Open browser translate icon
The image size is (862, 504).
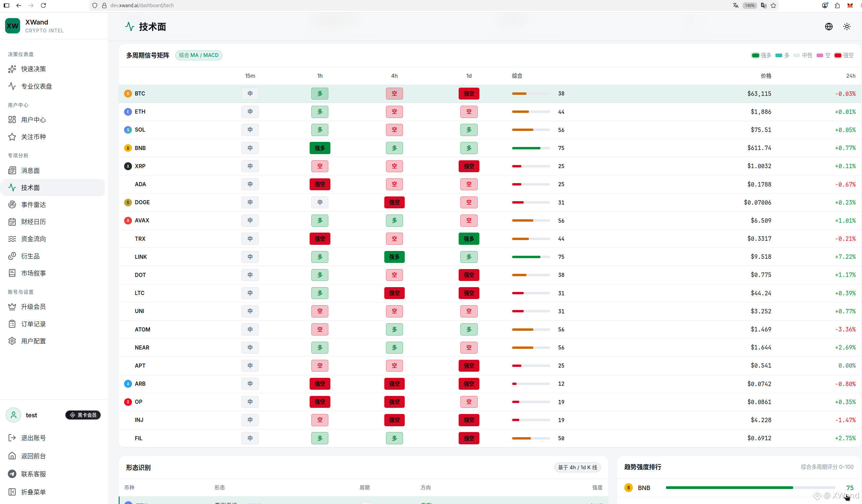[735, 5]
